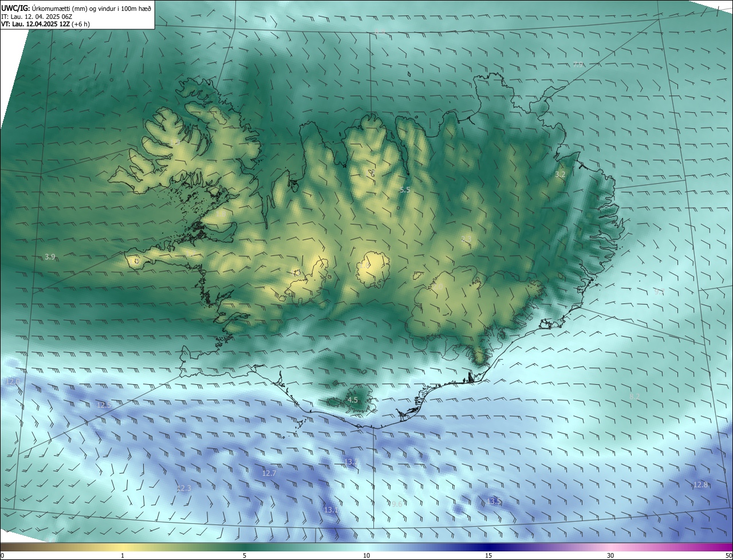Viewport: 733px width, 560px height.
Task: Click the 5.5 value label on the map
Action: (405, 190)
